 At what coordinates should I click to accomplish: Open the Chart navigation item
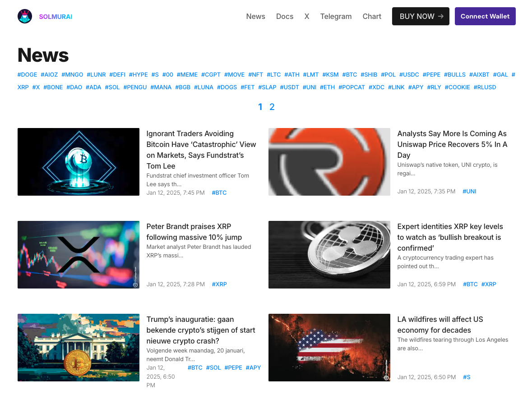(x=372, y=16)
